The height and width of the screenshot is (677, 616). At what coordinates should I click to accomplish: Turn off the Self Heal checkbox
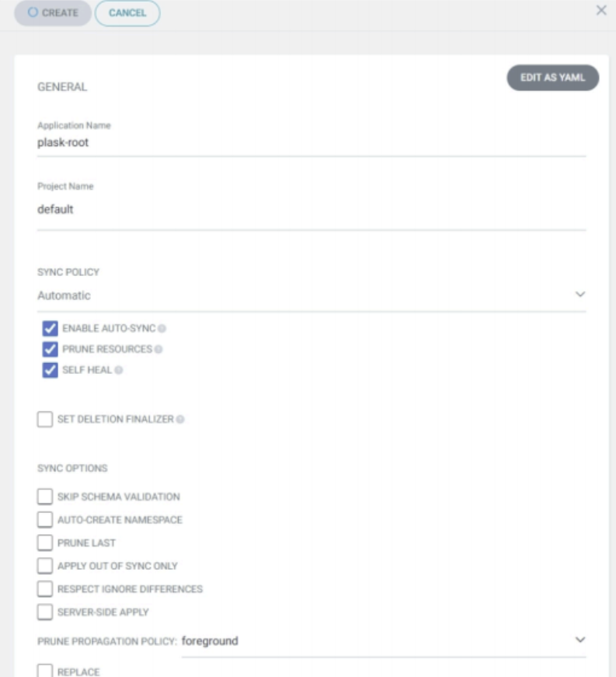[x=50, y=371]
